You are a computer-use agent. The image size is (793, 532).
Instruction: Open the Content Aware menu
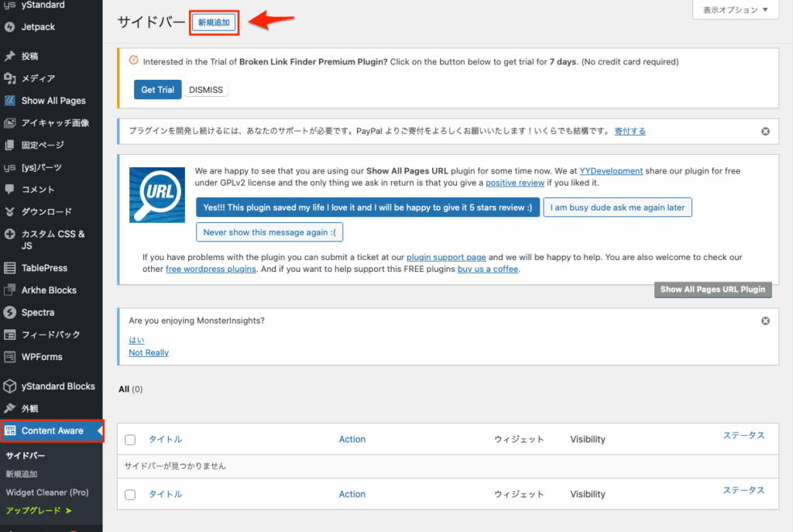tap(51, 431)
